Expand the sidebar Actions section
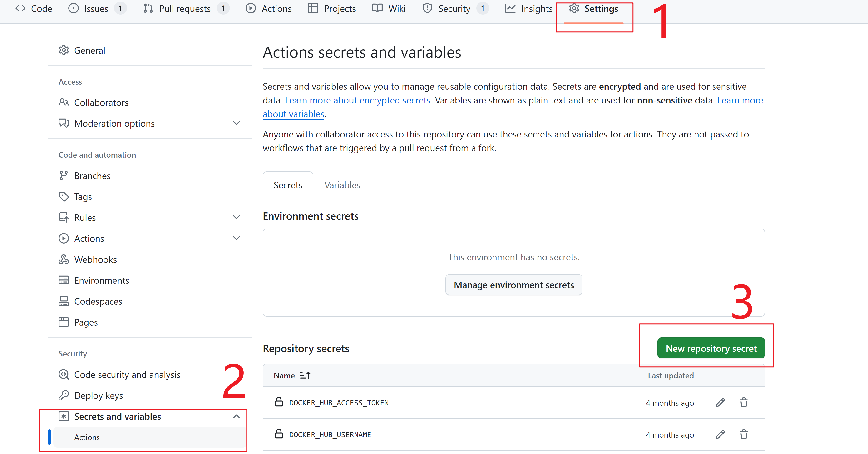 coord(237,239)
